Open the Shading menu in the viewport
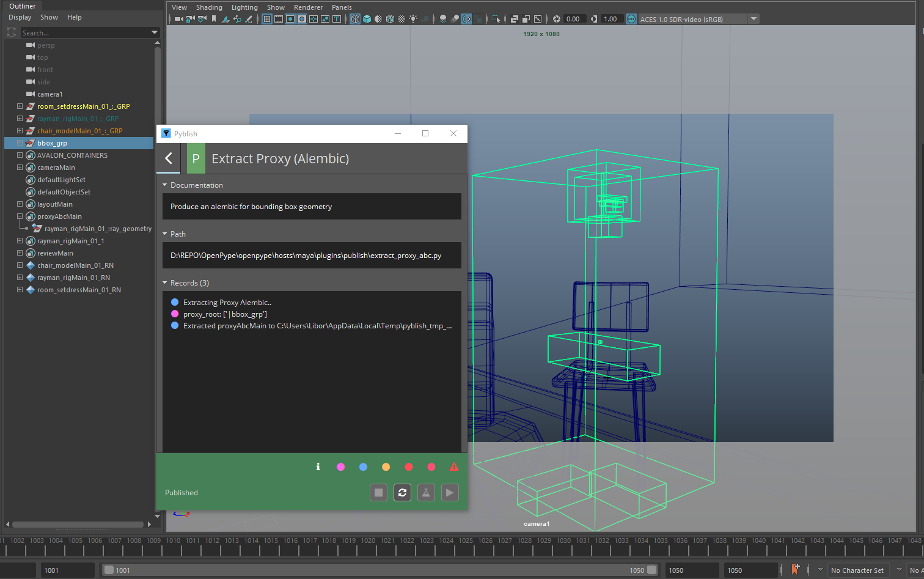Image resolution: width=924 pixels, height=579 pixels. pyautogui.click(x=209, y=7)
